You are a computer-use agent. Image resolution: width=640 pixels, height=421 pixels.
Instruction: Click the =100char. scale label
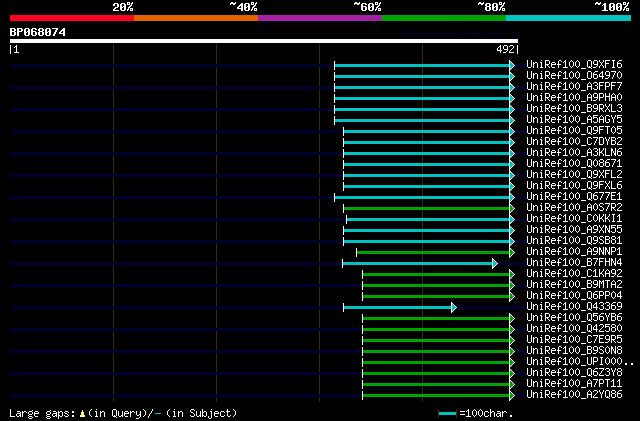coord(486,413)
